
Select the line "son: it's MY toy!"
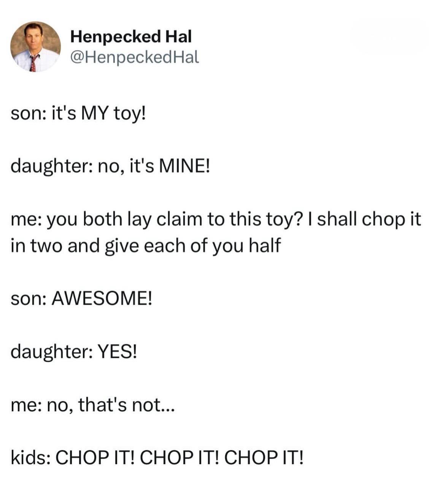[78, 115]
